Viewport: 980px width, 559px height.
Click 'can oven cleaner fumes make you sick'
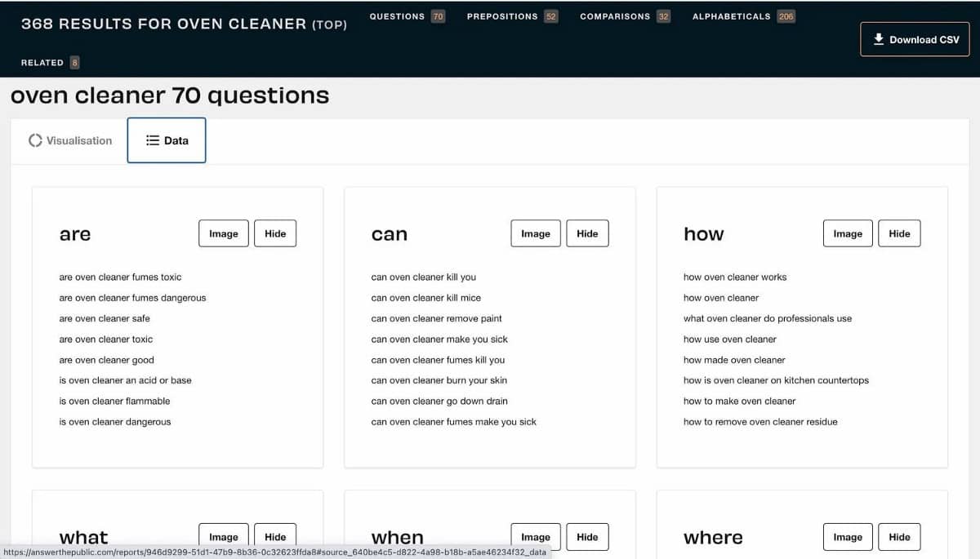click(x=453, y=422)
